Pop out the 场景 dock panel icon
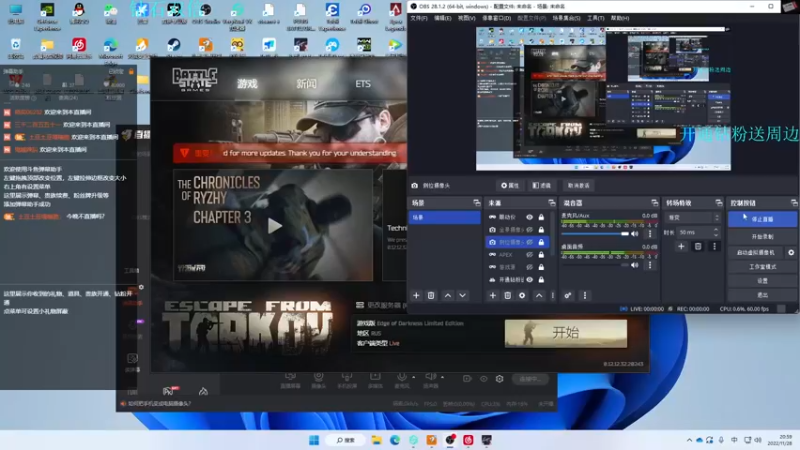800x450 pixels. click(477, 203)
